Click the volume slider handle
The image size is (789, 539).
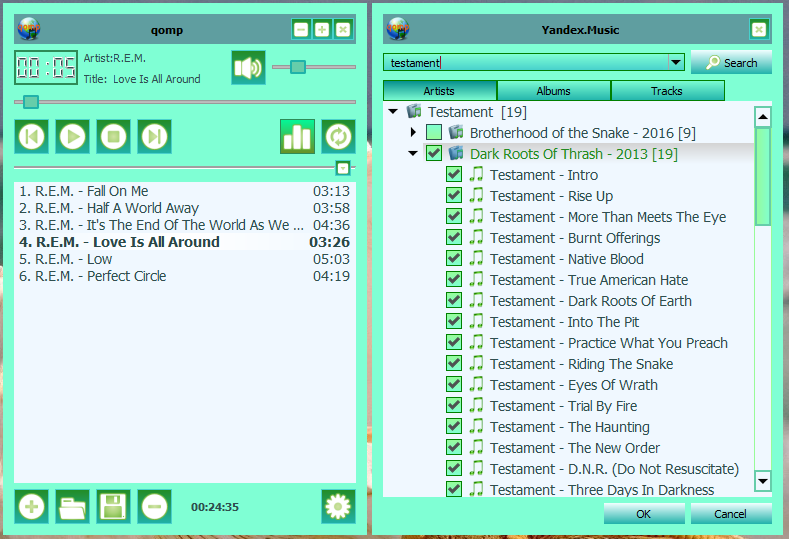[298, 66]
